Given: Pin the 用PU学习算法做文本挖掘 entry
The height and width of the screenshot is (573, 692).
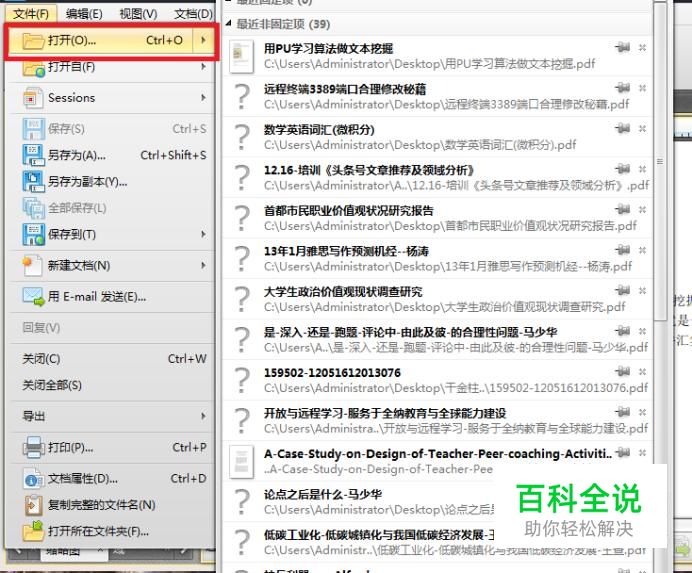Looking at the screenshot, I should (623, 47).
